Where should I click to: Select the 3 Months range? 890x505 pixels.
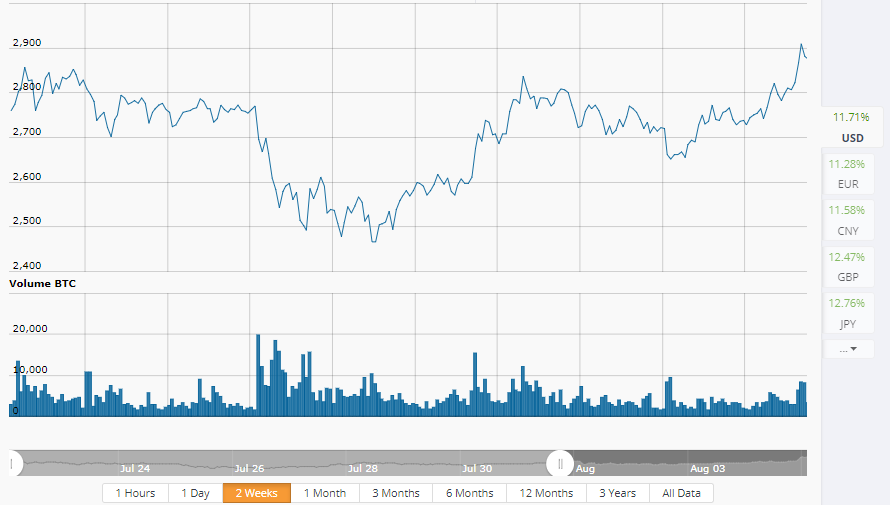(x=396, y=493)
